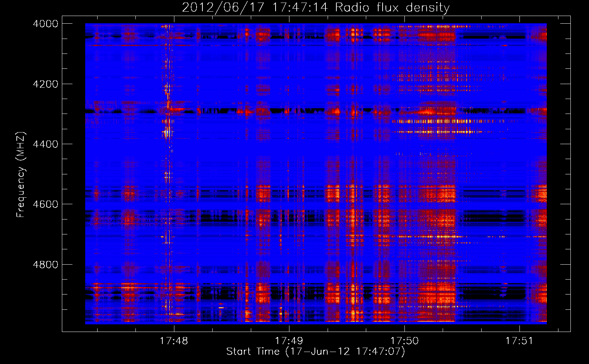This screenshot has width=589, height=364.
Task: Click the 4200 frequency tick label
Action: click(x=46, y=84)
